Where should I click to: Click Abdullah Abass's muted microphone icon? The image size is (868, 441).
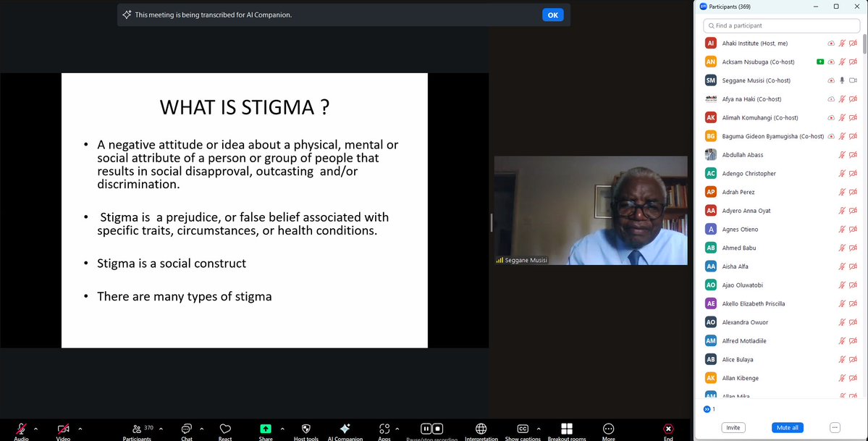pyautogui.click(x=843, y=154)
